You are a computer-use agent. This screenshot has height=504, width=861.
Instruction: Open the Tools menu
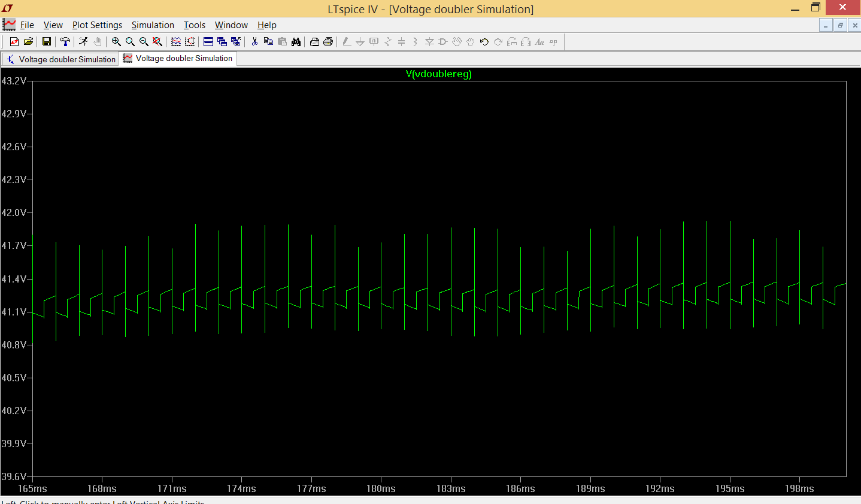click(x=195, y=25)
